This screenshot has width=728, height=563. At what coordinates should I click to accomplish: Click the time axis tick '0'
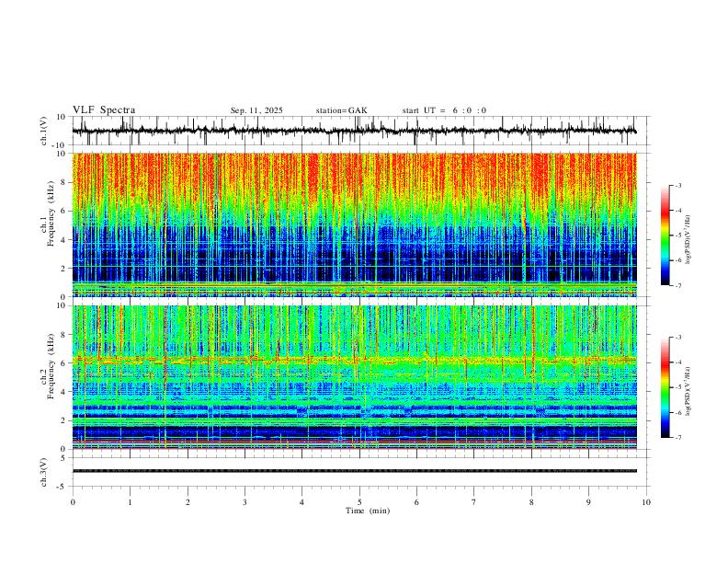[x=73, y=502]
